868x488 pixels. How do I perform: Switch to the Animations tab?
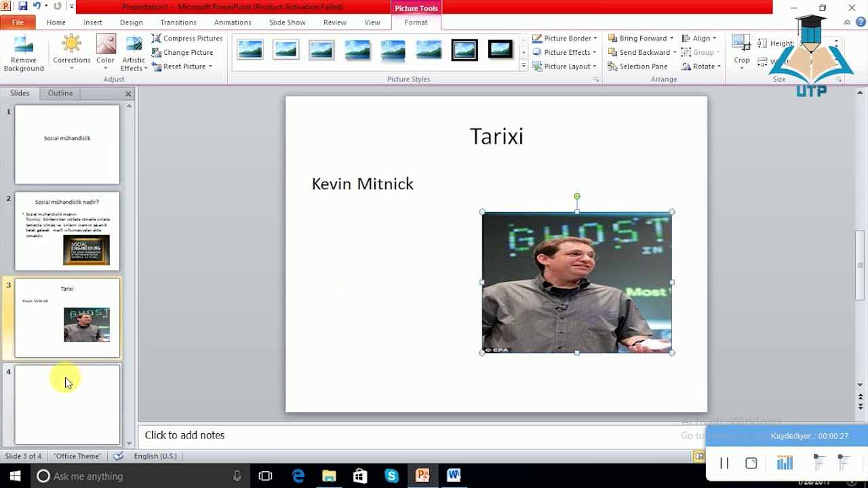coord(233,22)
